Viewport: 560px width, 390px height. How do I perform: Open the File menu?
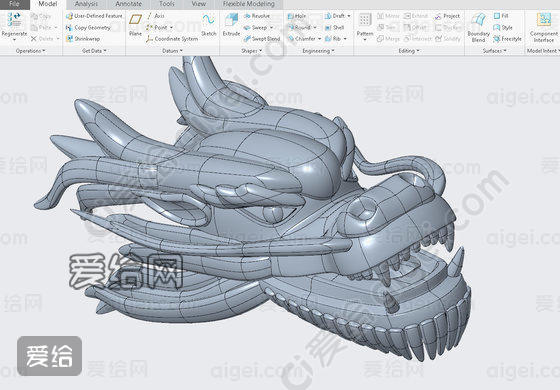(x=14, y=4)
